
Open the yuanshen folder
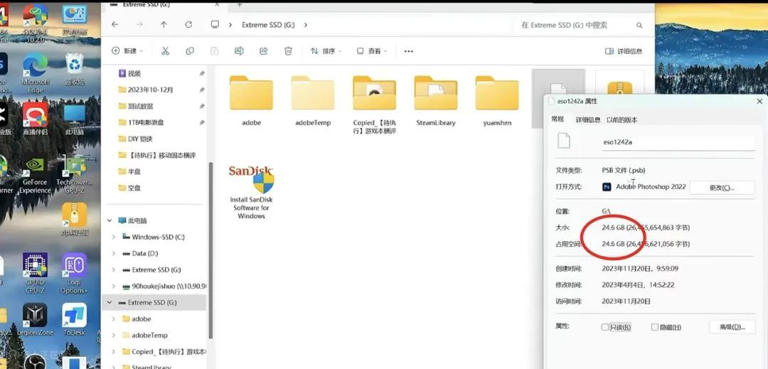(497, 93)
